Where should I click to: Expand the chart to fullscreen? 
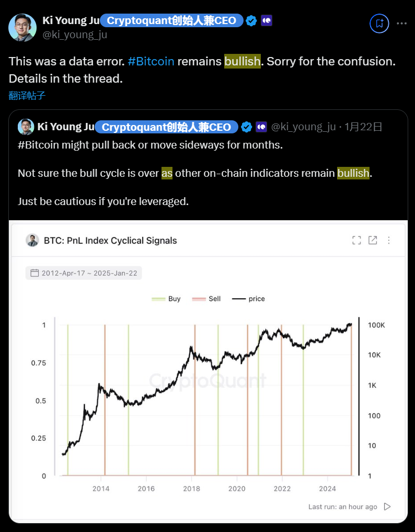point(357,240)
